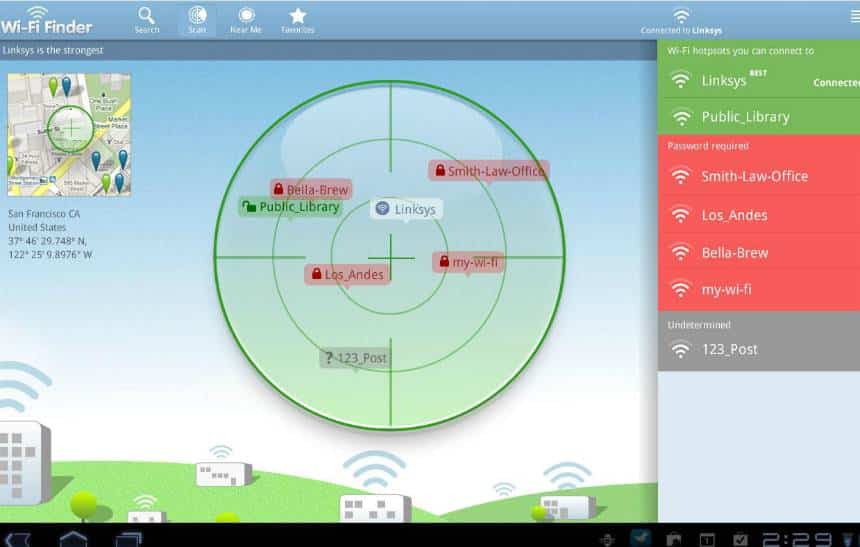Click the Linksys marker on the radar
860x547 pixels.
tap(406, 209)
